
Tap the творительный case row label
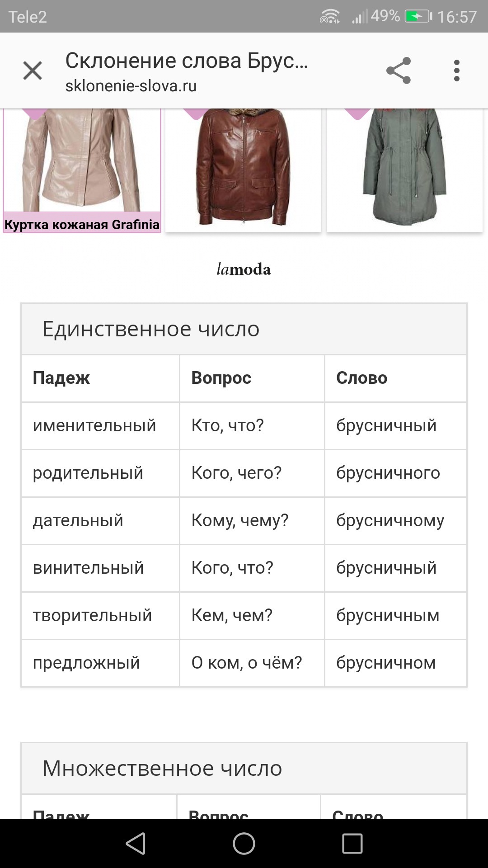click(92, 615)
